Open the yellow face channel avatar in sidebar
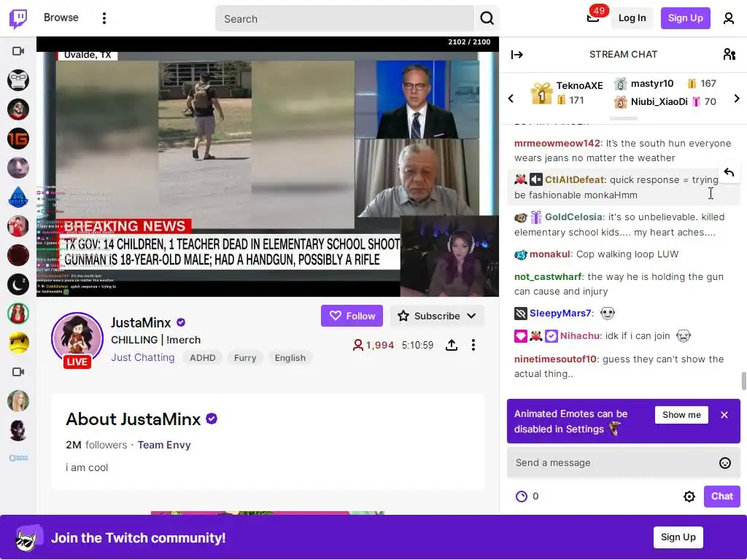 click(18, 343)
